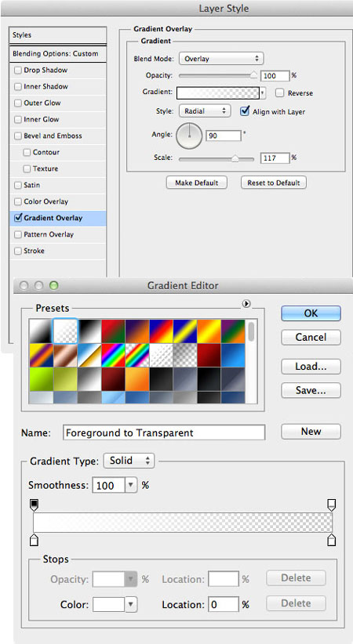
Task: Click the gradient preview bar in Layer Style
Action: click(x=218, y=93)
